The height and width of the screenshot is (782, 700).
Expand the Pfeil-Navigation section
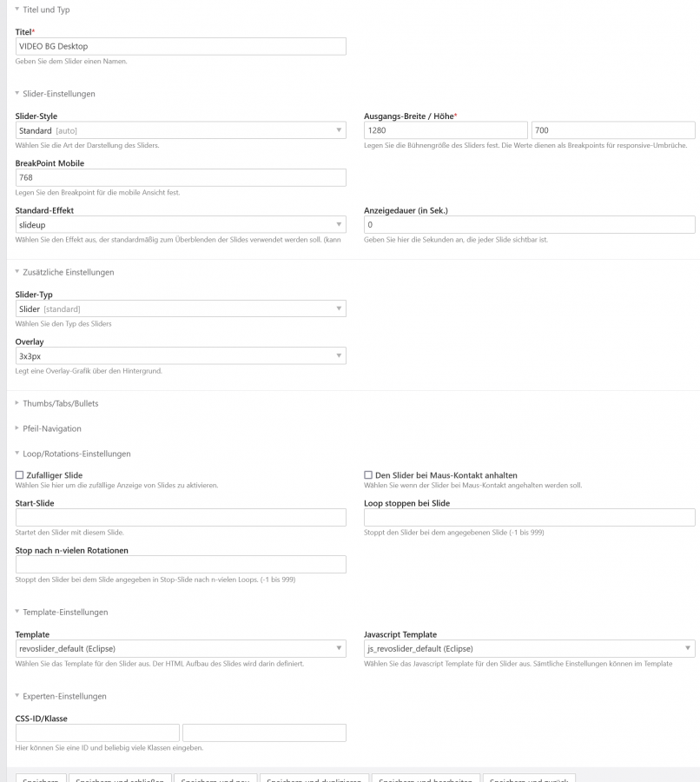(51, 428)
